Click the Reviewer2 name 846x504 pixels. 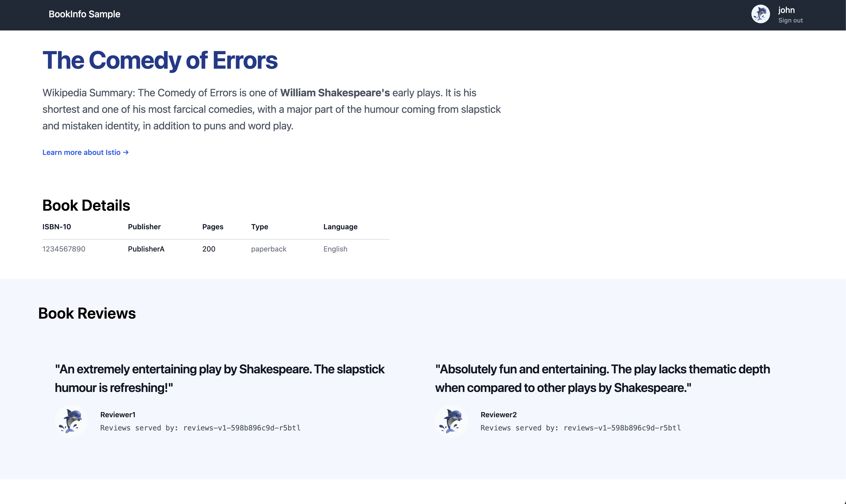pos(499,415)
